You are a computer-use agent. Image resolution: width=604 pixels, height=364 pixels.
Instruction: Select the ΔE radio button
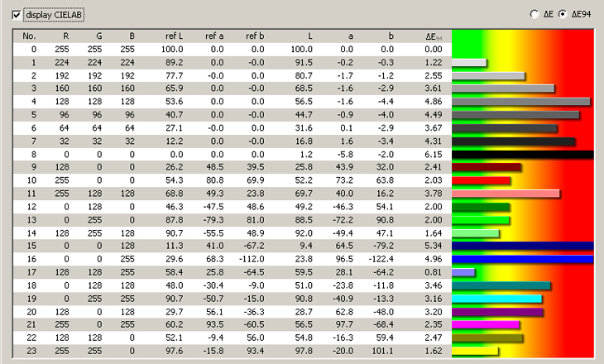[537, 15]
